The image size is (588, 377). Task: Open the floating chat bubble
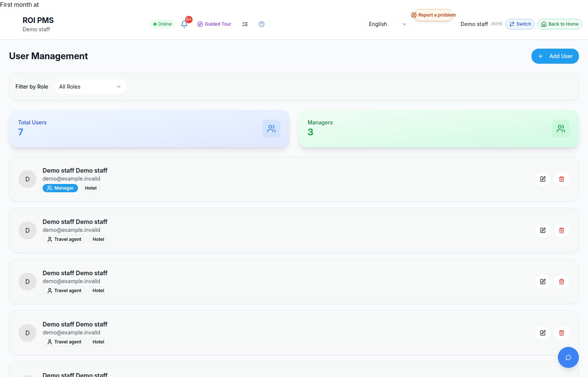pos(568,357)
